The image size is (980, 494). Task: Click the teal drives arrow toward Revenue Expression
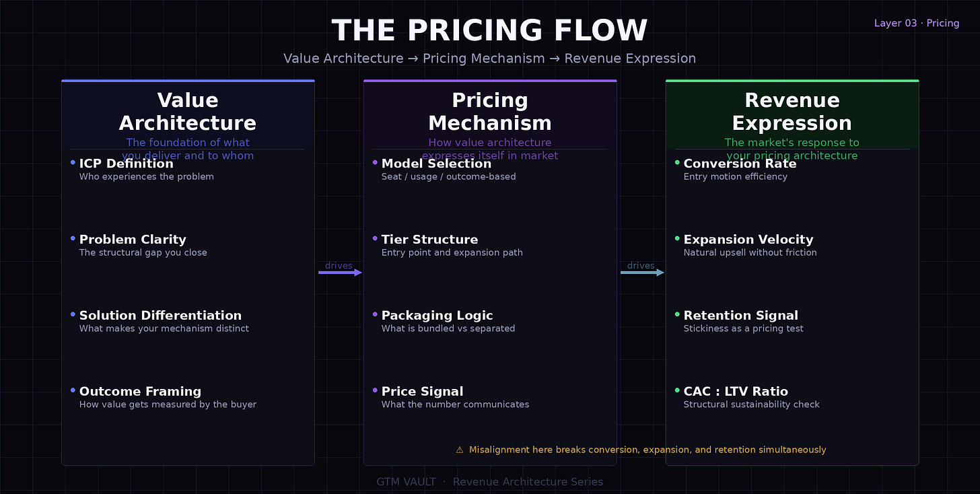point(642,273)
